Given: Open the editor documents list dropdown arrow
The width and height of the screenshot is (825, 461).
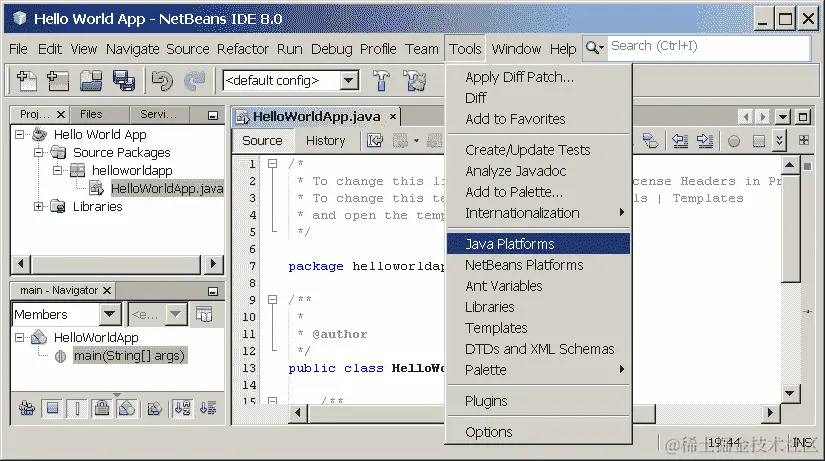Looking at the screenshot, I should pos(783,117).
